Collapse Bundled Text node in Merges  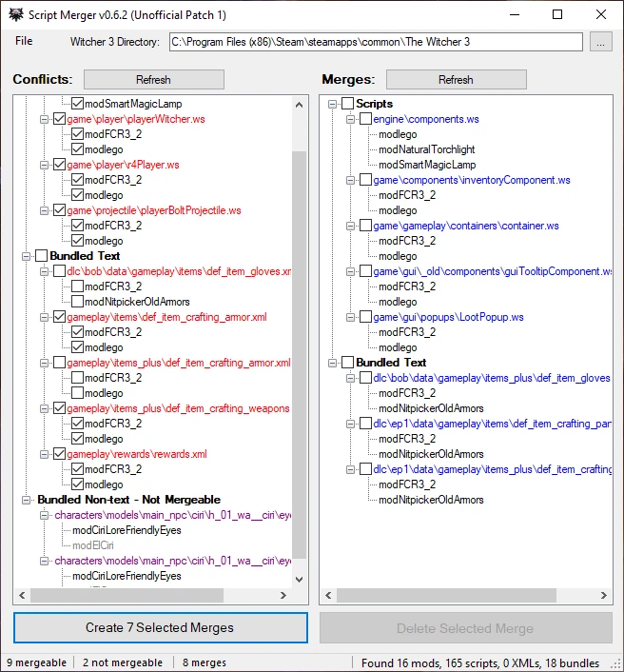click(332, 363)
